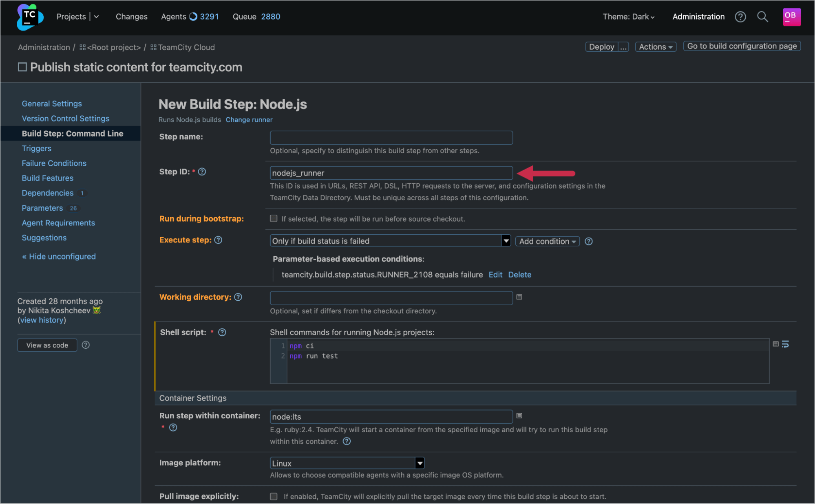Click the Working directory help icon
The width and height of the screenshot is (815, 504).
click(x=238, y=297)
